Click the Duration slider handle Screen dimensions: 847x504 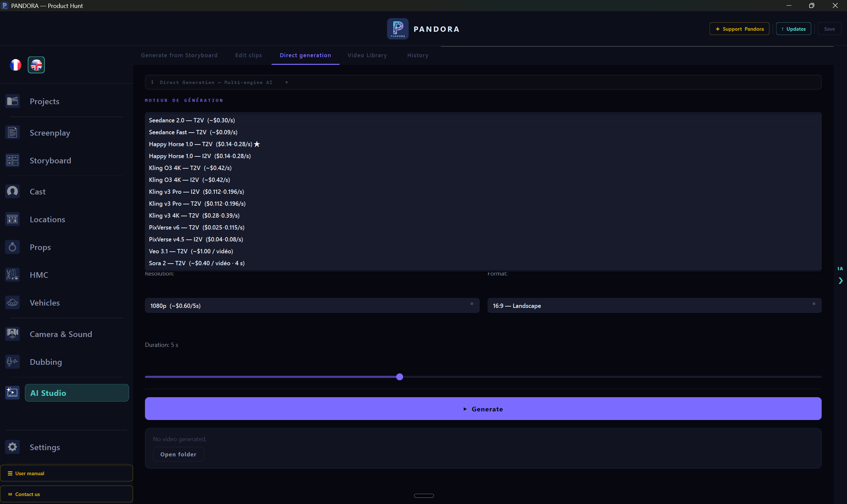[400, 377]
